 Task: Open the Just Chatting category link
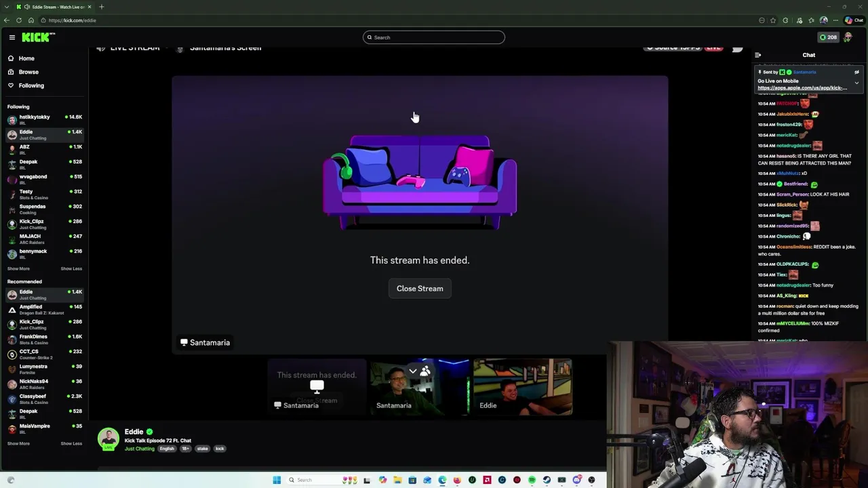(139, 449)
